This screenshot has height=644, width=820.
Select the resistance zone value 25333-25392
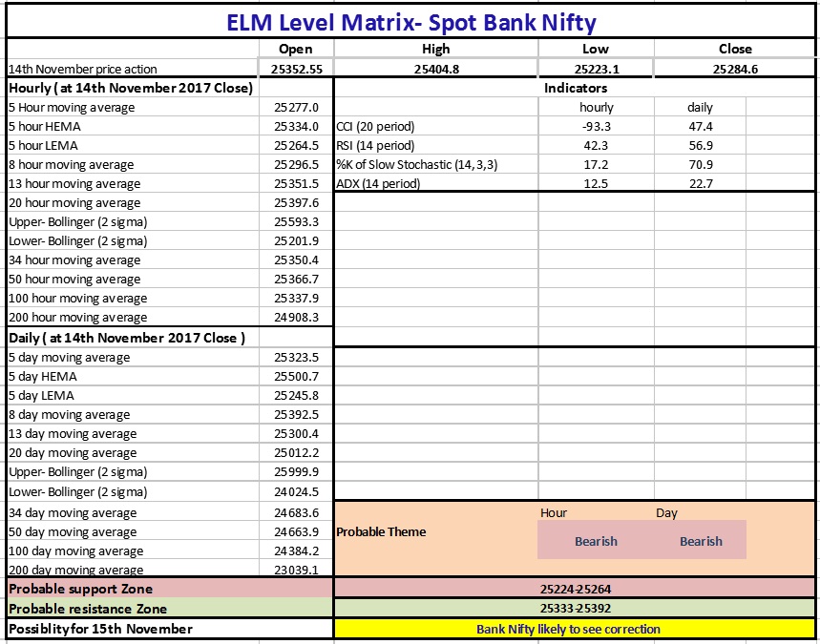(576, 609)
